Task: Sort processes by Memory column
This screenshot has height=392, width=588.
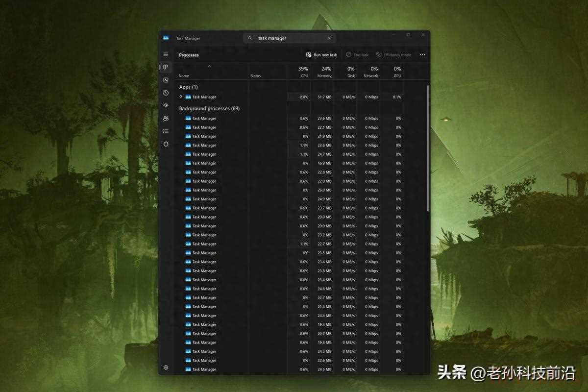Action: [325, 72]
